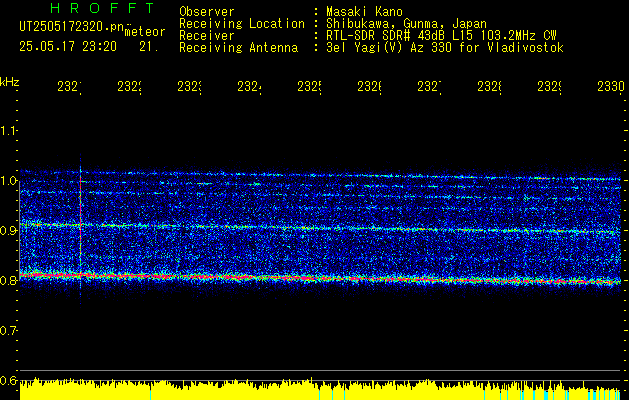Click the 'meteor' label under file name

(x=145, y=32)
